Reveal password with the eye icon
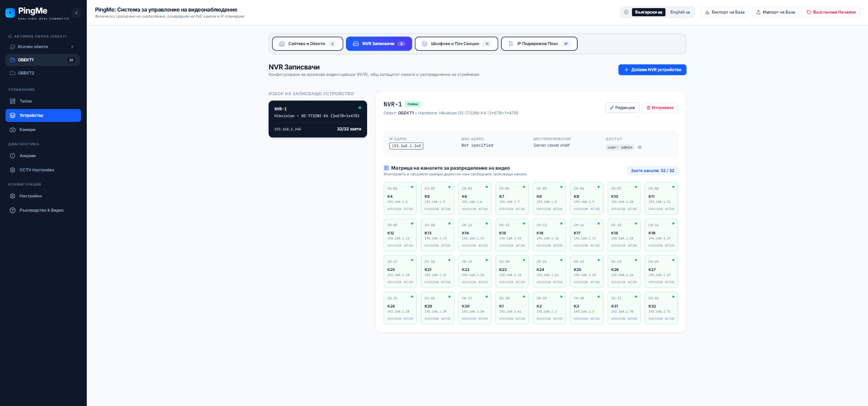 coord(640,147)
